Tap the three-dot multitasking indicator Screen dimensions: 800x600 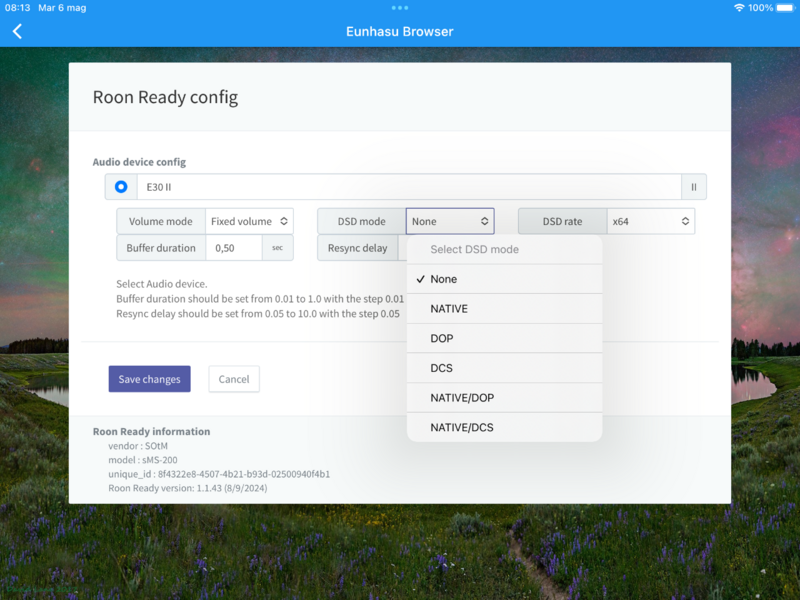click(400, 8)
